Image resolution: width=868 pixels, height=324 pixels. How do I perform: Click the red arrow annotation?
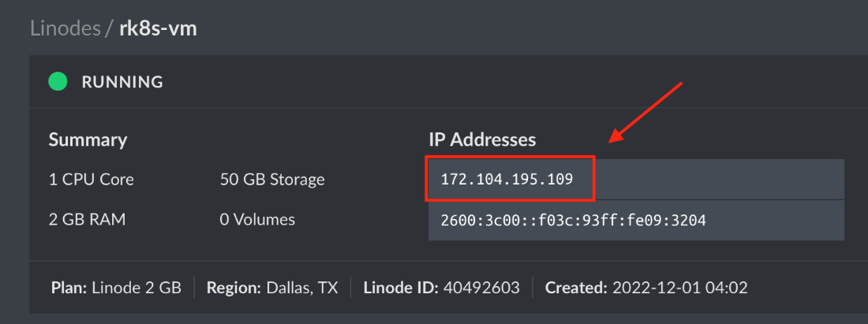tap(646, 111)
